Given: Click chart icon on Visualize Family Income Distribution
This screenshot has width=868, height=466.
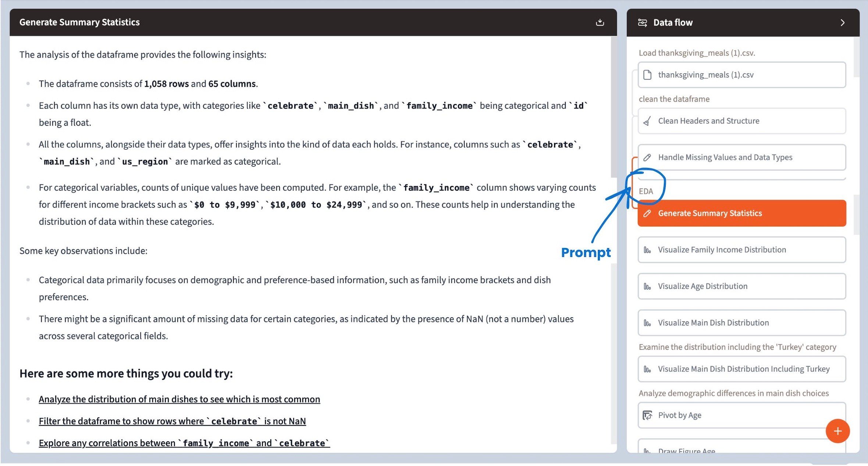Looking at the screenshot, I should (x=647, y=250).
